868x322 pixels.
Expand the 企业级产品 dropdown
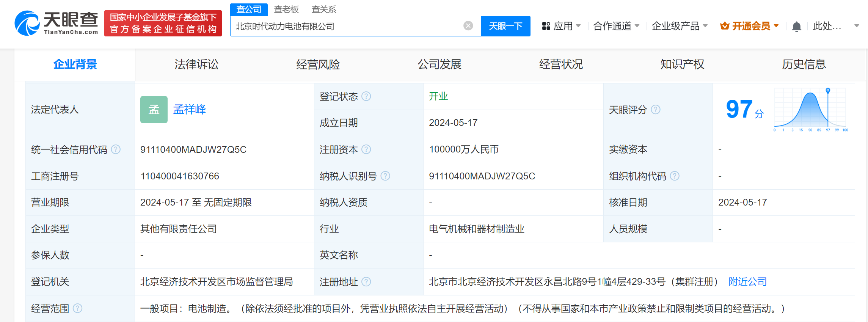[679, 26]
